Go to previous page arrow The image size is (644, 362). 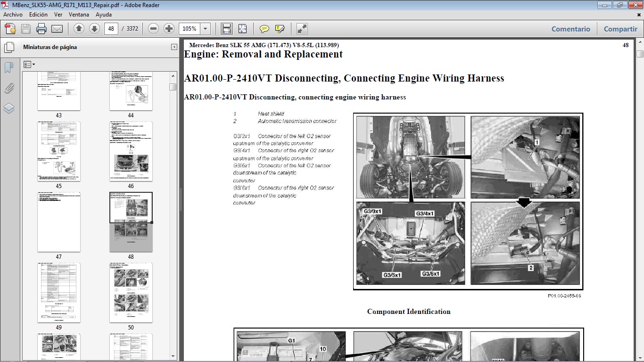point(79,29)
